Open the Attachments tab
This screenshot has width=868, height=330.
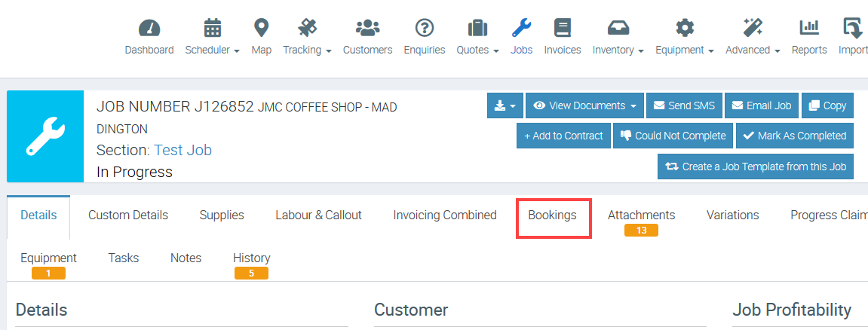(641, 215)
